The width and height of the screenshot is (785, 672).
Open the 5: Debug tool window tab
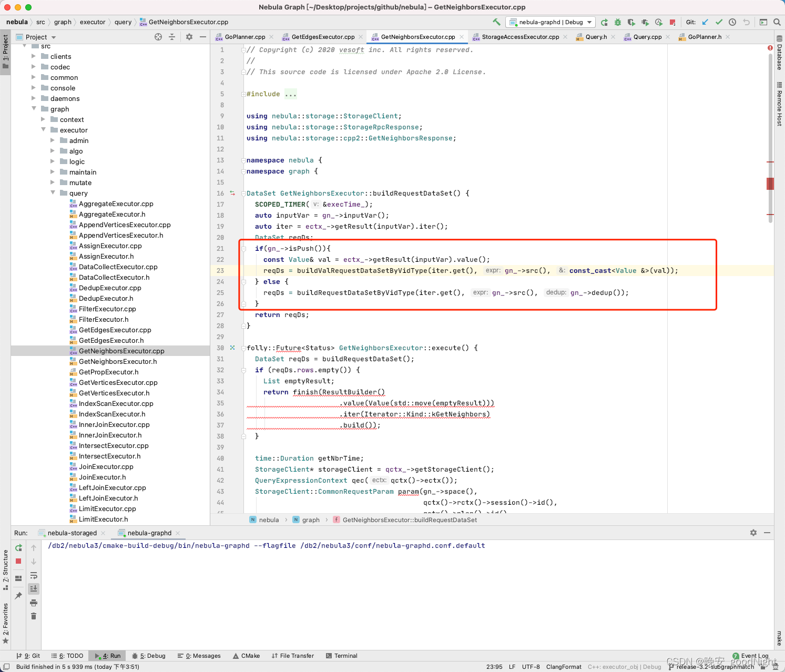coord(149,656)
